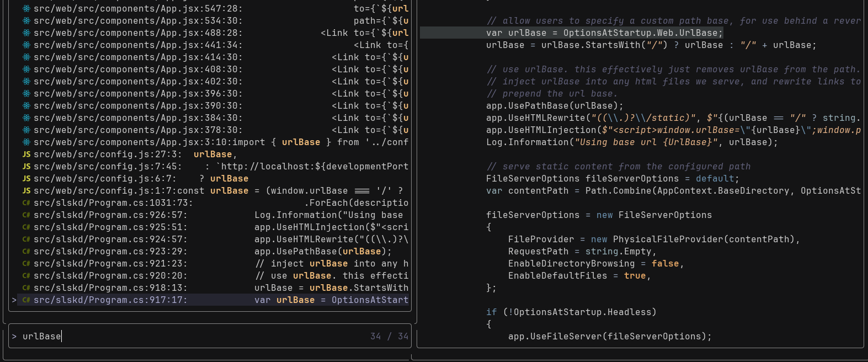Viewport: 868px width, 362px height.
Task: Click JS icon beside config.js:7:45 result
Action: tap(26, 167)
